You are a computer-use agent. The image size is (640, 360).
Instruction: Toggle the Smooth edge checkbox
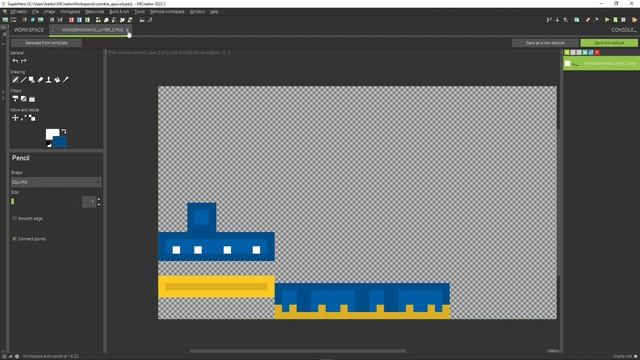click(x=15, y=218)
